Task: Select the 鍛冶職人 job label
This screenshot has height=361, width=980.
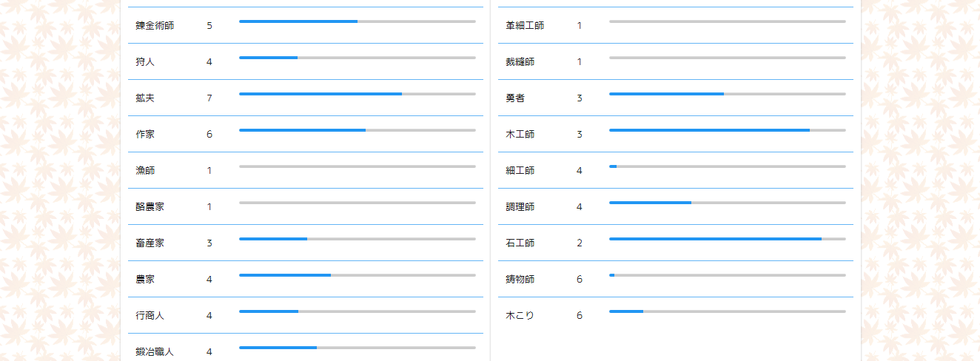Action: click(x=155, y=352)
